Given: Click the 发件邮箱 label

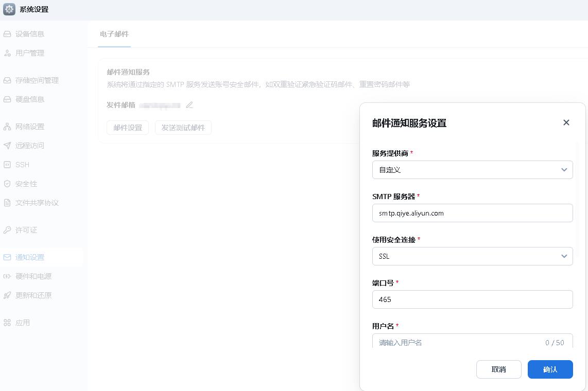Looking at the screenshot, I should (x=121, y=105).
